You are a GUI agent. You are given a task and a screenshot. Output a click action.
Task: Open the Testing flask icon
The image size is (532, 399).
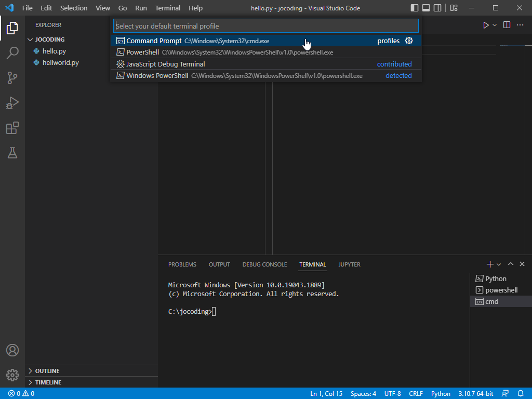coord(12,153)
